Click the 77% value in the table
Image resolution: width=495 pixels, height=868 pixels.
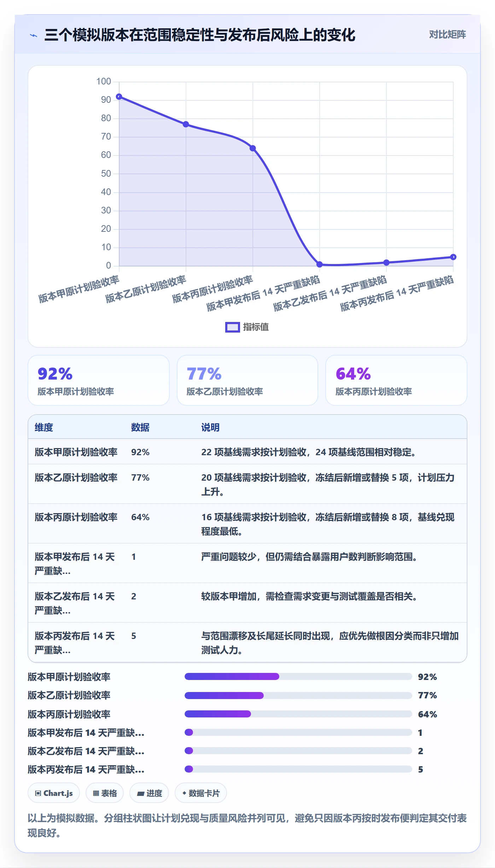point(140,477)
